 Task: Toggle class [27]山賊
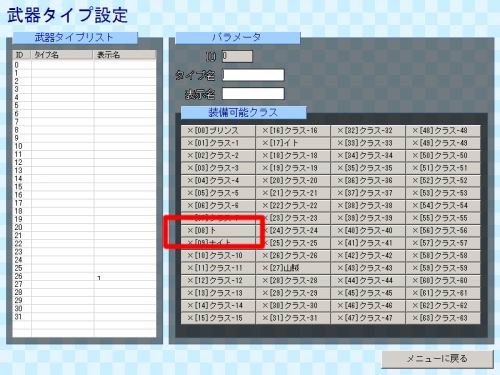(x=293, y=268)
